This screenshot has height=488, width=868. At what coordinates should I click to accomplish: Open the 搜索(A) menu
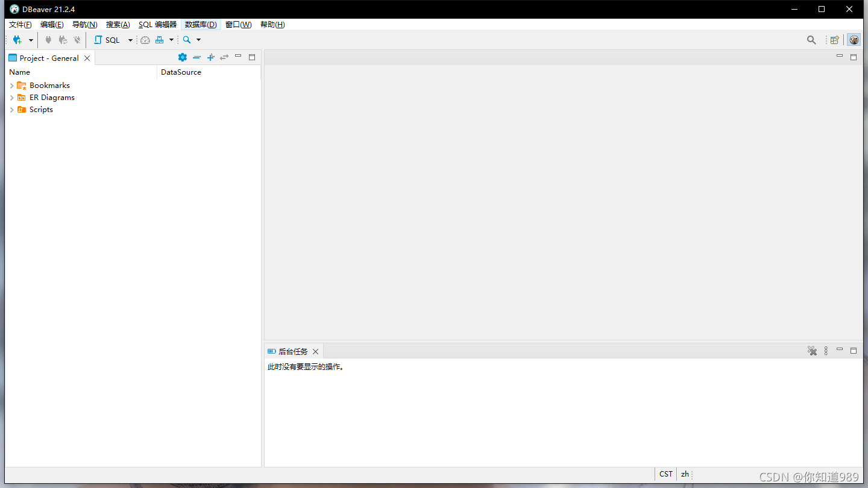tap(118, 25)
